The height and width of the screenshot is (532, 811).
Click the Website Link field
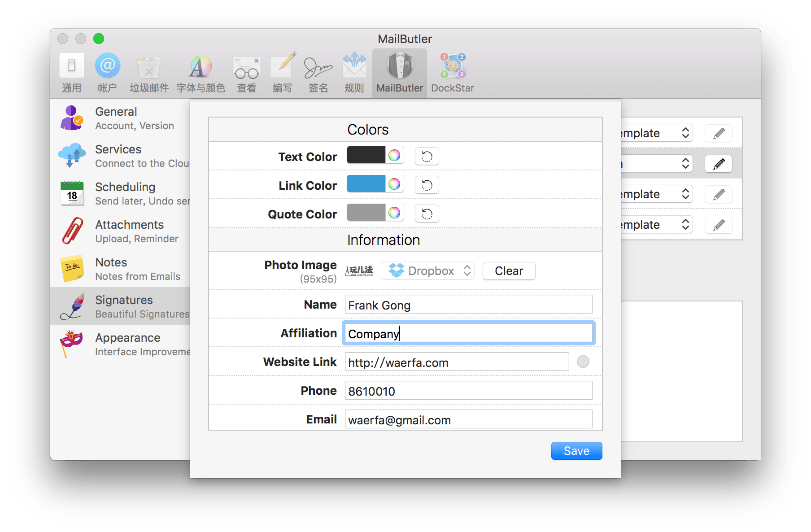click(457, 362)
